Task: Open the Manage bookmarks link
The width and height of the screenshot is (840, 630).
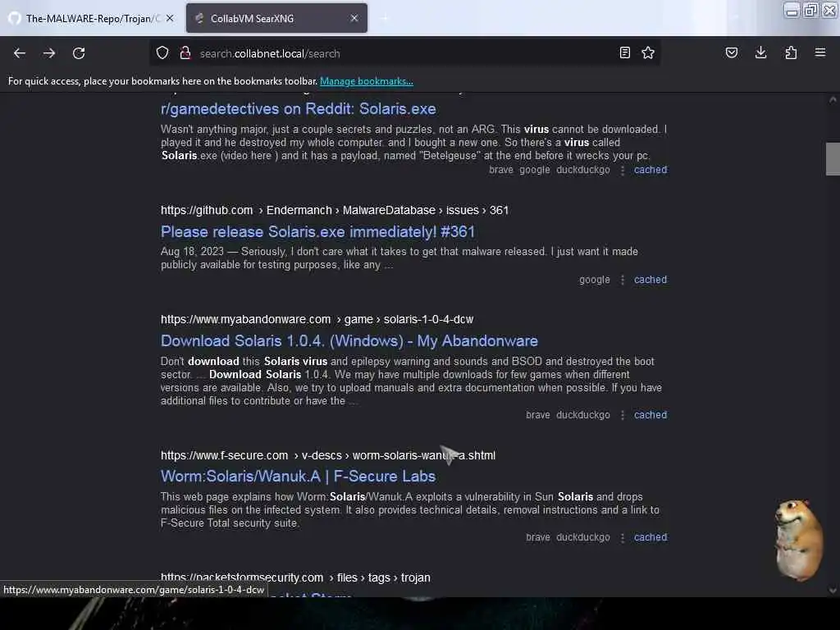Action: 367,81
